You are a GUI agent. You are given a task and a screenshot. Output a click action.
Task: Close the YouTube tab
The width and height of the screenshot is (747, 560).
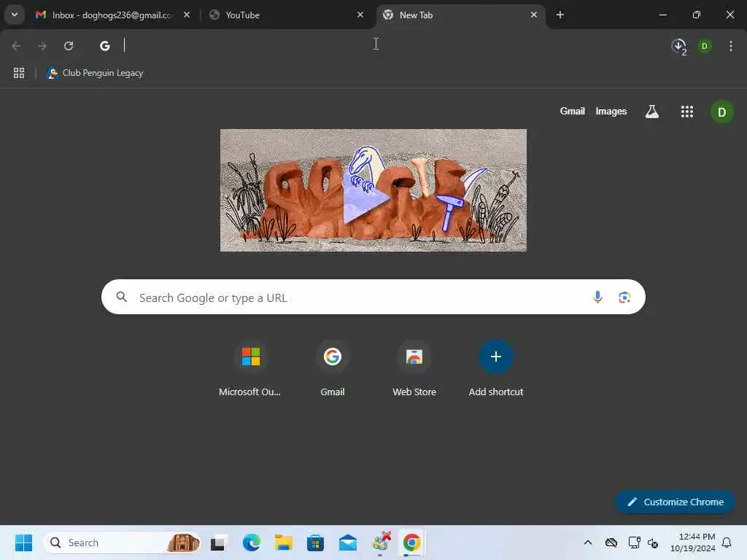coord(360,15)
